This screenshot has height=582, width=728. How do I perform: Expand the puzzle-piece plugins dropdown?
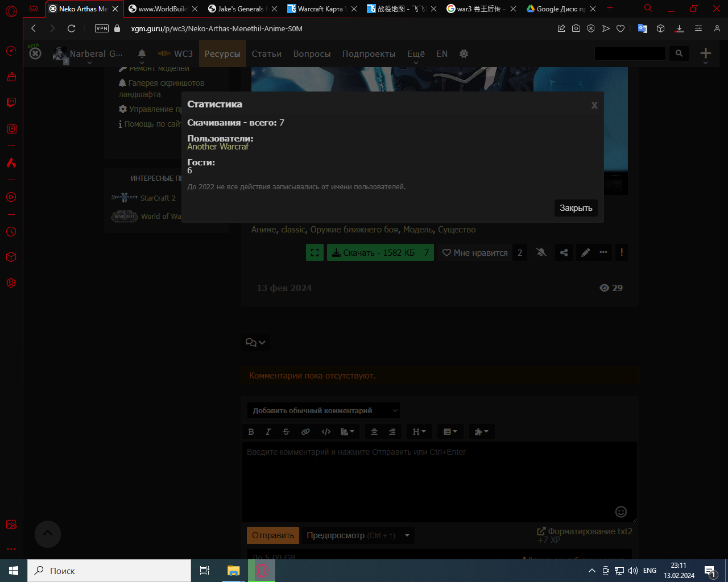pyautogui.click(x=481, y=431)
